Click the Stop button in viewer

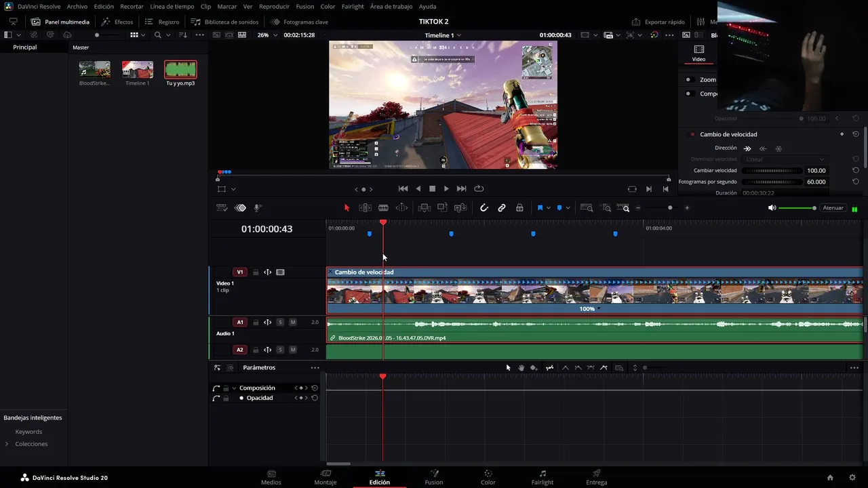(x=432, y=189)
